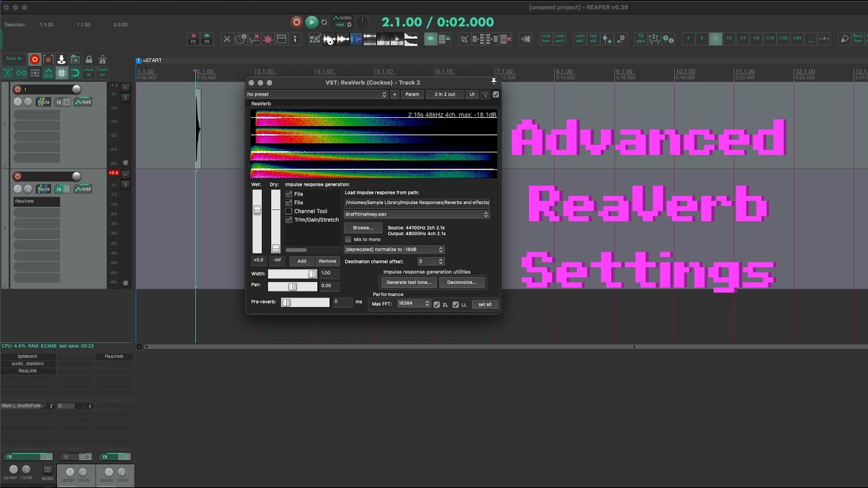
Task: Toggle the padlock icon beside Save As
Action: [x=89, y=60]
